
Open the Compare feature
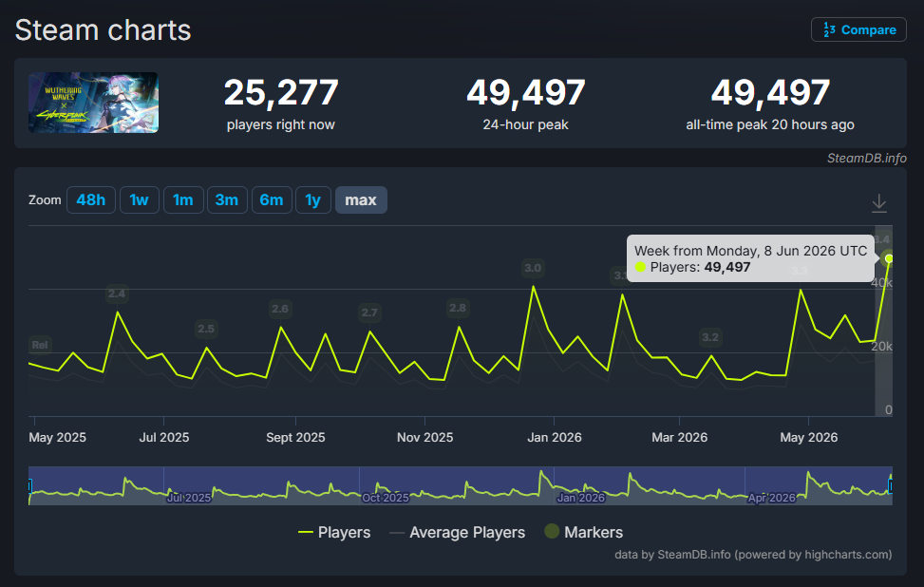point(858,29)
